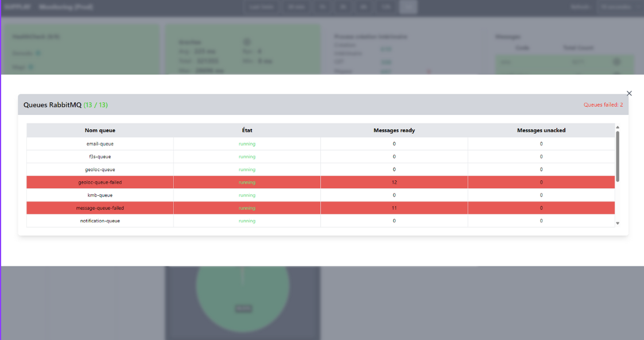
Task: Click messages unacked value for message-queue-failed
Action: 541,208
